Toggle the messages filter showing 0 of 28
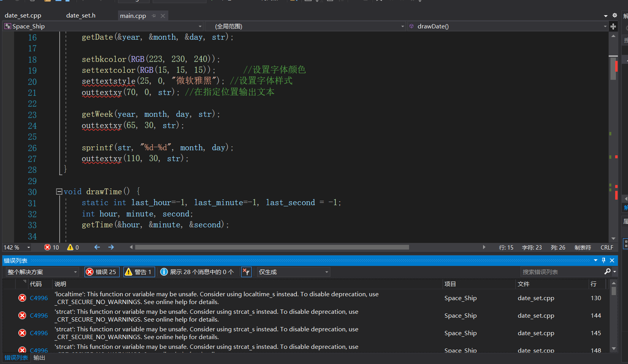This screenshot has height=364, width=628. point(198,272)
